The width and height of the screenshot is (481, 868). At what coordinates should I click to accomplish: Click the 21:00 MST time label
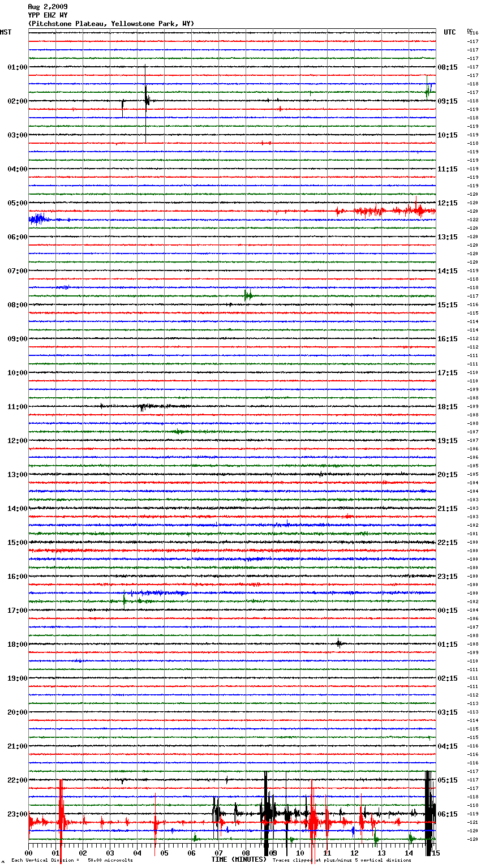tap(18, 746)
